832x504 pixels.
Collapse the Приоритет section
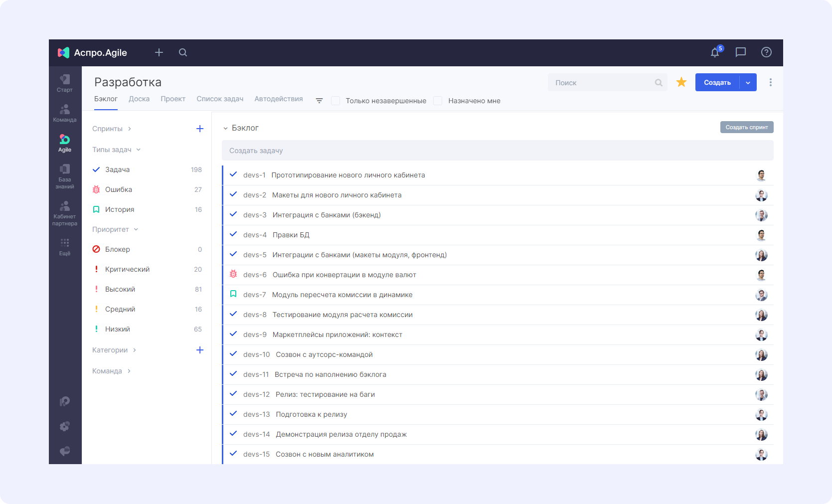[115, 229]
